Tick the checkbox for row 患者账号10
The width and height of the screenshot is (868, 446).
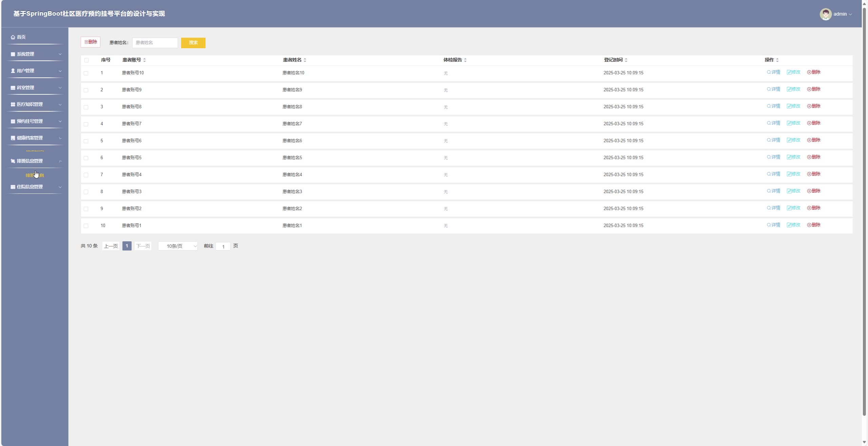tap(86, 73)
